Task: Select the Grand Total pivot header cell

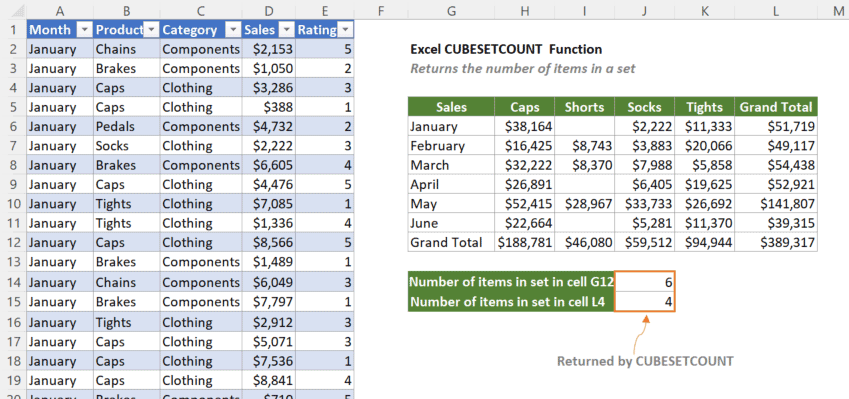Action: pyautogui.click(x=776, y=107)
